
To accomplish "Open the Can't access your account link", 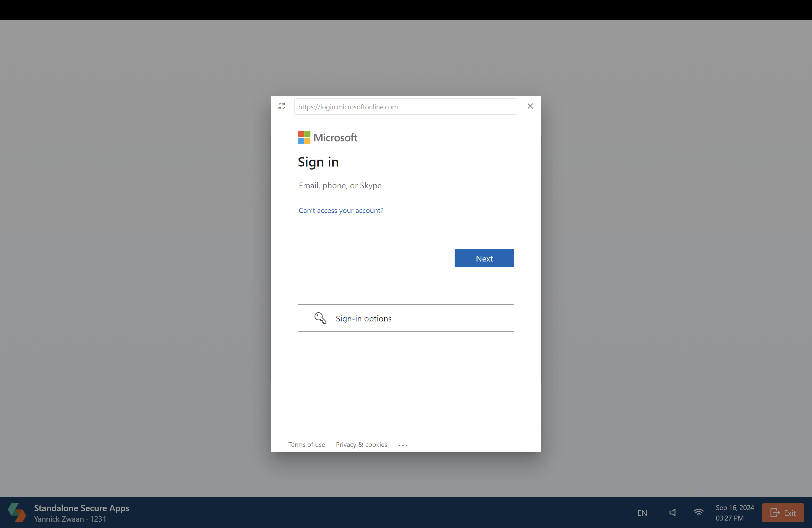I will (x=341, y=210).
